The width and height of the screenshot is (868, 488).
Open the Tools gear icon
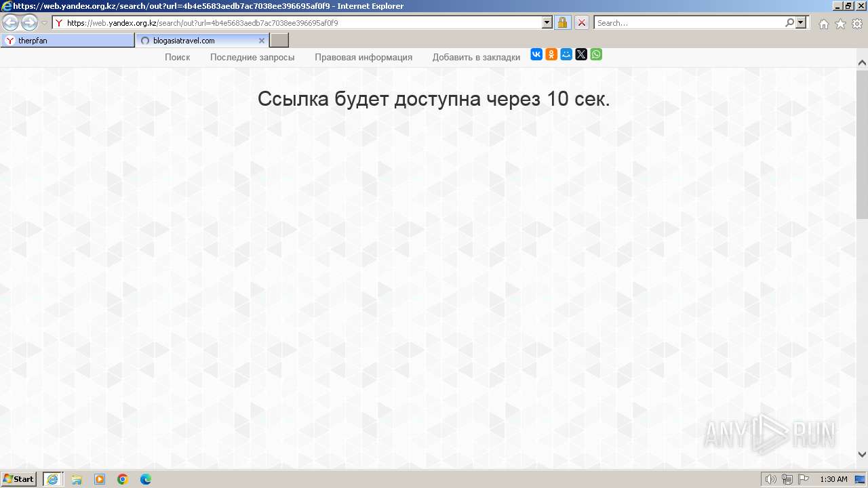click(x=857, y=24)
